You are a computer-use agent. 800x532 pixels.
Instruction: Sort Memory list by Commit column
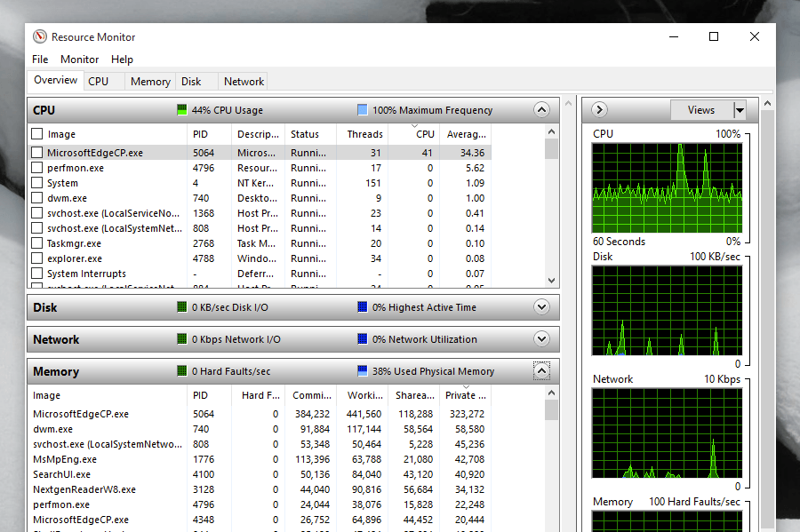tap(310, 395)
